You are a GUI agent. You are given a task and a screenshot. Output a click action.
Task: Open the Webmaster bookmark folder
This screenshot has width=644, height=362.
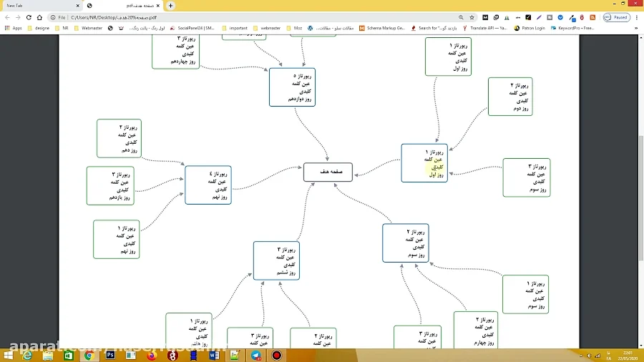[88, 29]
